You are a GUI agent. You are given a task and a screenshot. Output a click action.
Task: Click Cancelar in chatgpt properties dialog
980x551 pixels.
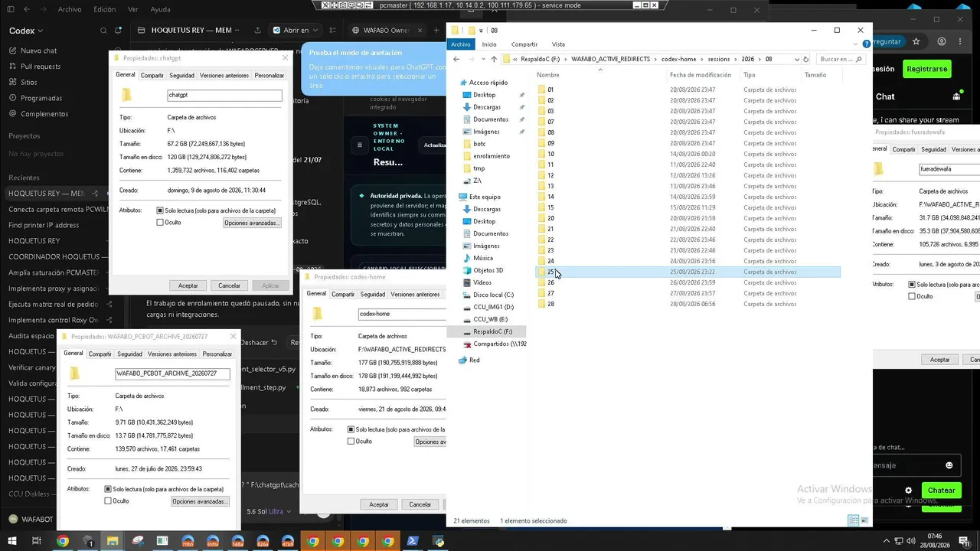(229, 285)
